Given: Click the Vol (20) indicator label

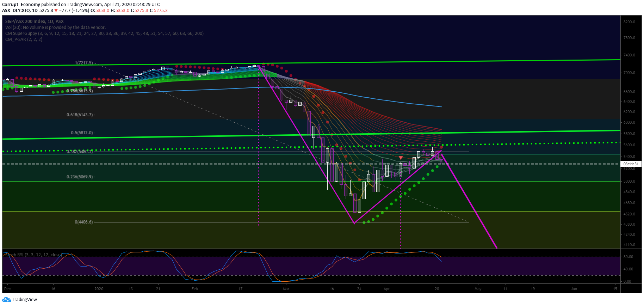Looking at the screenshot, I should pyautogui.click(x=55, y=27).
